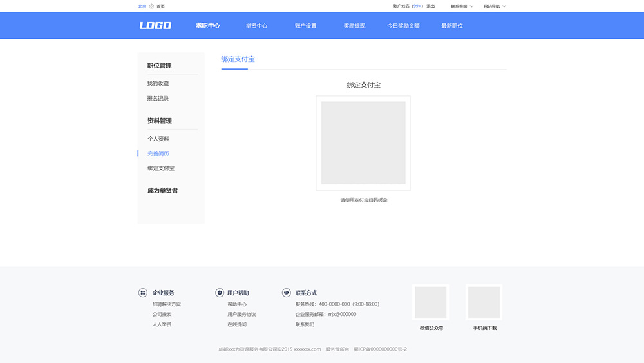Click the 微信公众号 QR code image

click(430, 302)
